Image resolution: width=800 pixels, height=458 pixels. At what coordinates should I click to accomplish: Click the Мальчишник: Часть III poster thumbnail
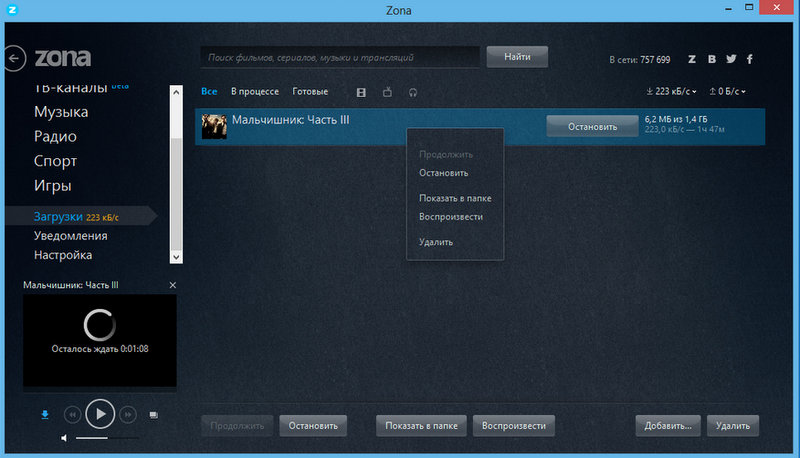(x=214, y=126)
